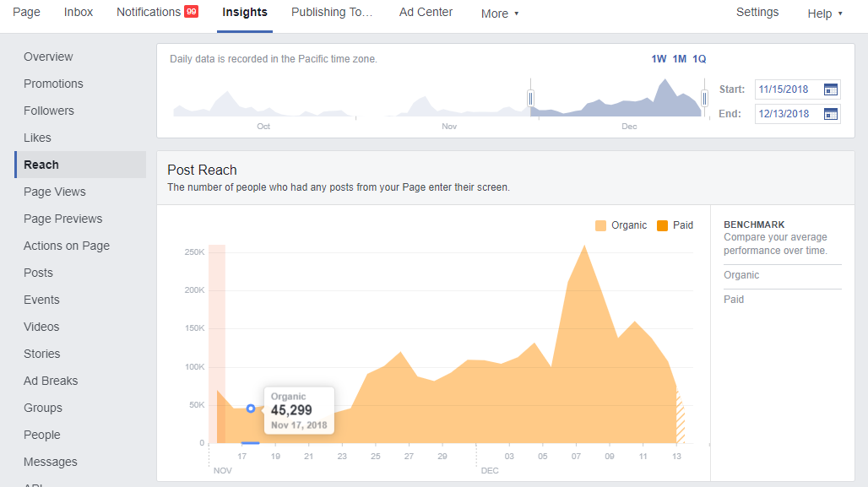Viewport: 868px width, 487px height.
Task: Toggle the Paid legend swatch in chart
Action: point(662,225)
